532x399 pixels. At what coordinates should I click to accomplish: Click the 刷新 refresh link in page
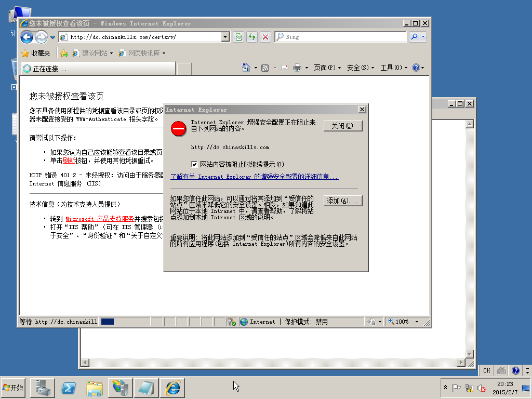click(x=69, y=161)
